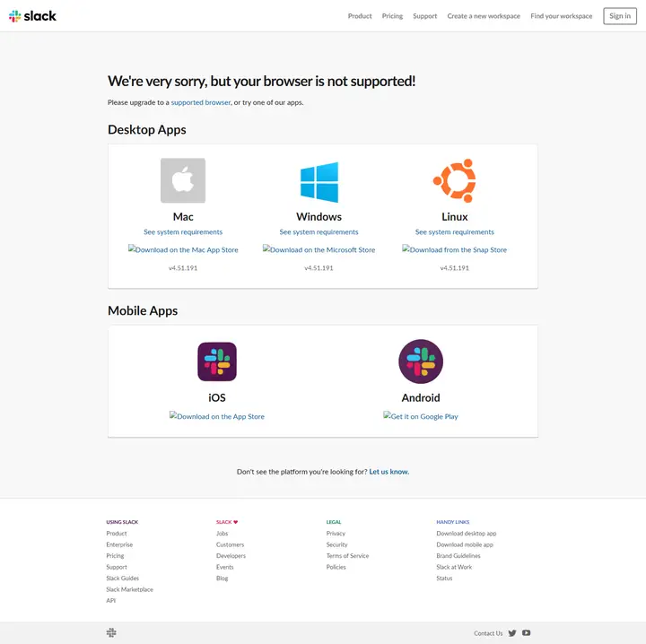Screen dimensions: 646x644
Task: Click the small Slack hash icon in footer
Action: coord(111,632)
